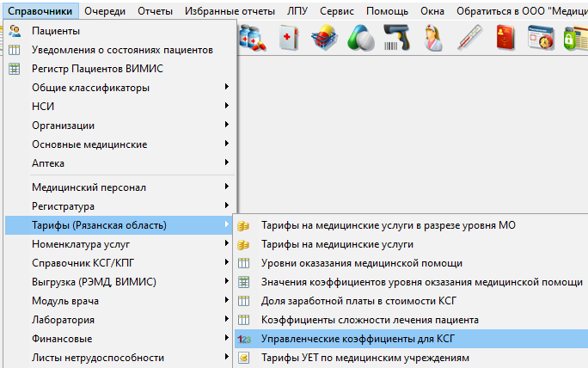This screenshot has height=368, width=588.
Task: Open the Отчеты menu
Action: (x=156, y=11)
